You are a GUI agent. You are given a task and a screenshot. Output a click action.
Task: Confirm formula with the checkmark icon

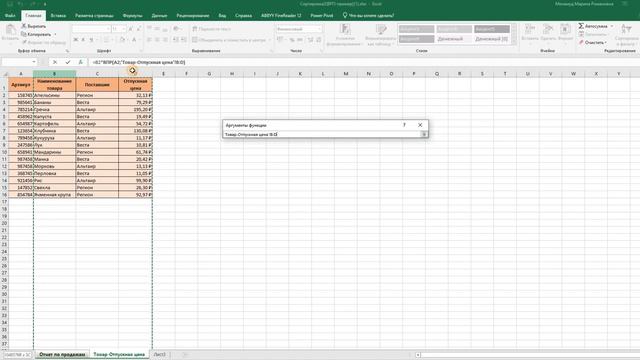(68, 62)
